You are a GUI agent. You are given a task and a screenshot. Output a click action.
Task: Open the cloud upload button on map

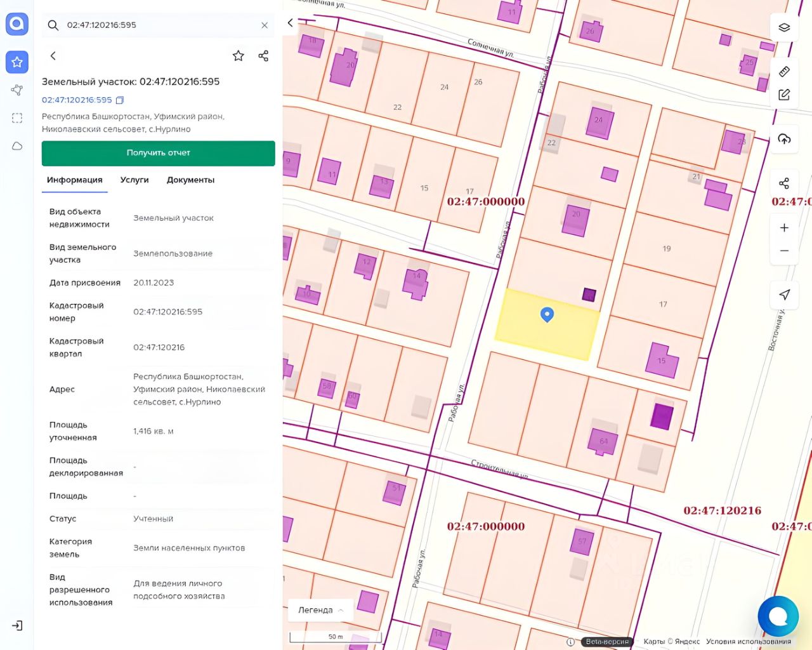[x=784, y=139]
